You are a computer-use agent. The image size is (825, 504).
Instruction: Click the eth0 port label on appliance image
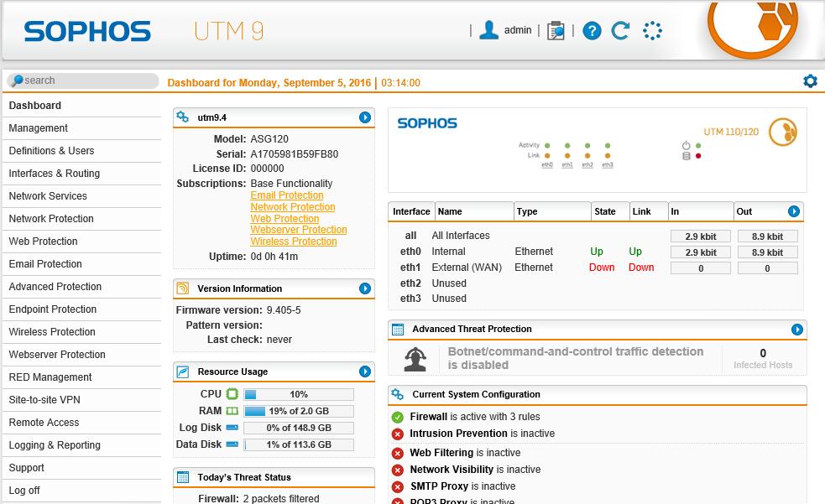tap(547, 165)
